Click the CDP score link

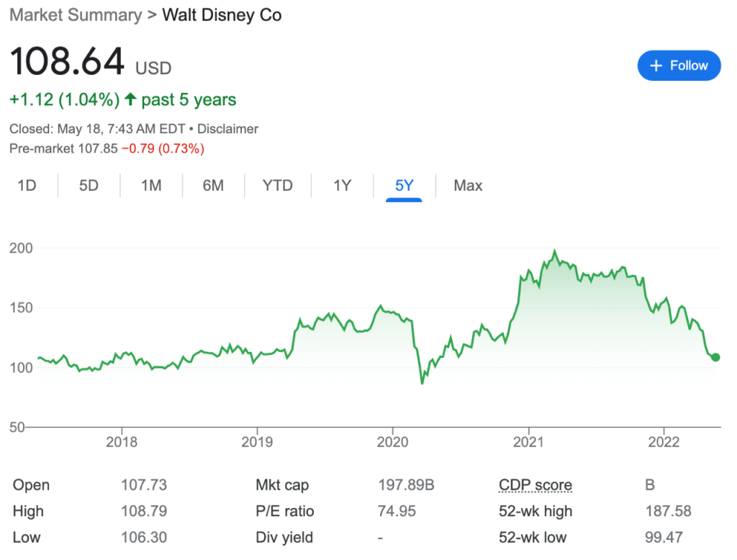(535, 485)
